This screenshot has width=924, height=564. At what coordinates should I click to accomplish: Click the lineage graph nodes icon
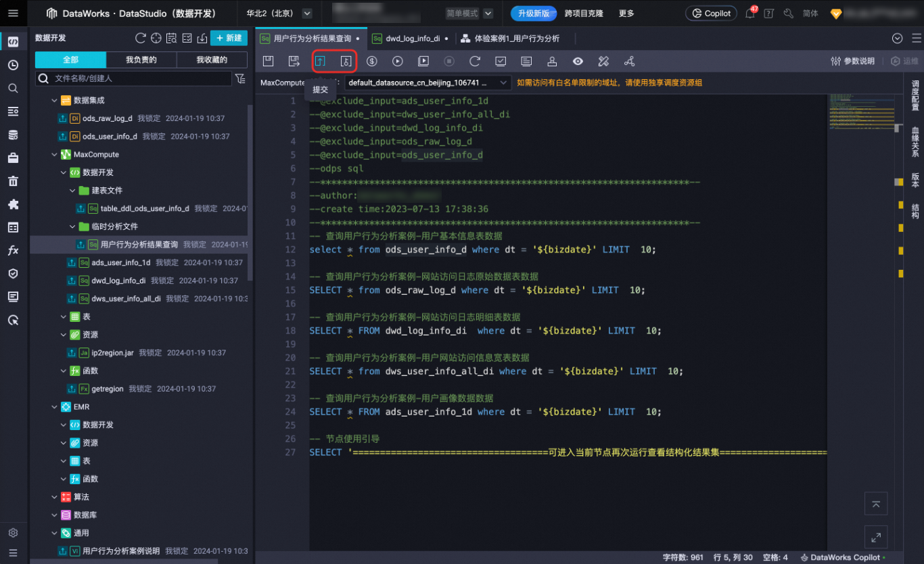point(629,61)
